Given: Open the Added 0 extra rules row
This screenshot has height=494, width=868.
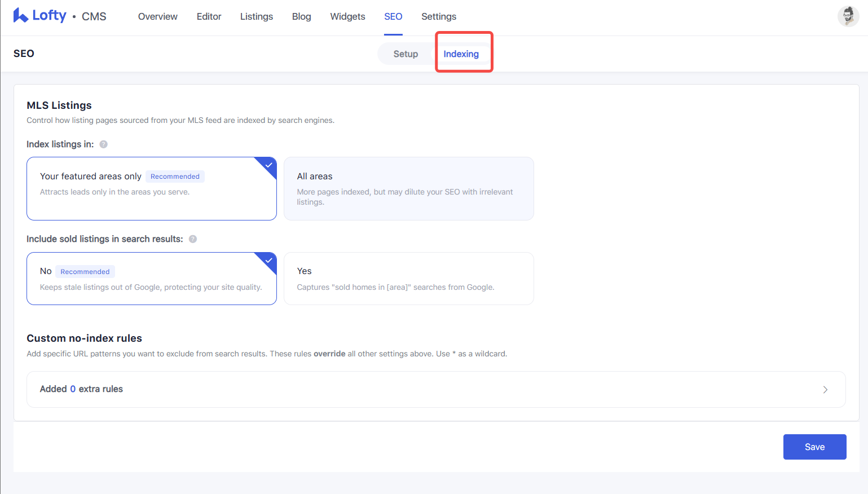Looking at the screenshot, I should point(436,389).
